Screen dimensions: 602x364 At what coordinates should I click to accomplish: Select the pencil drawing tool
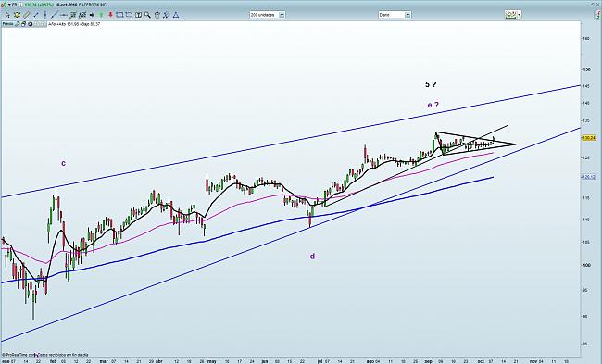27,15
